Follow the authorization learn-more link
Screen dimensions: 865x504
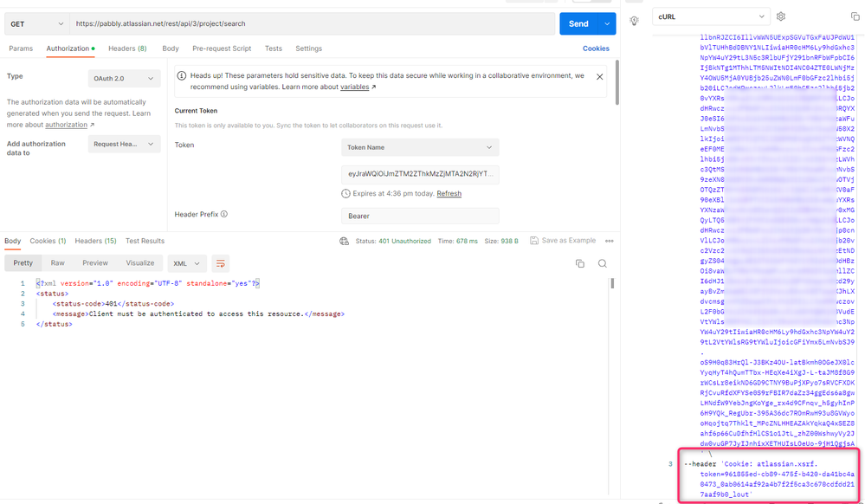tap(66, 125)
